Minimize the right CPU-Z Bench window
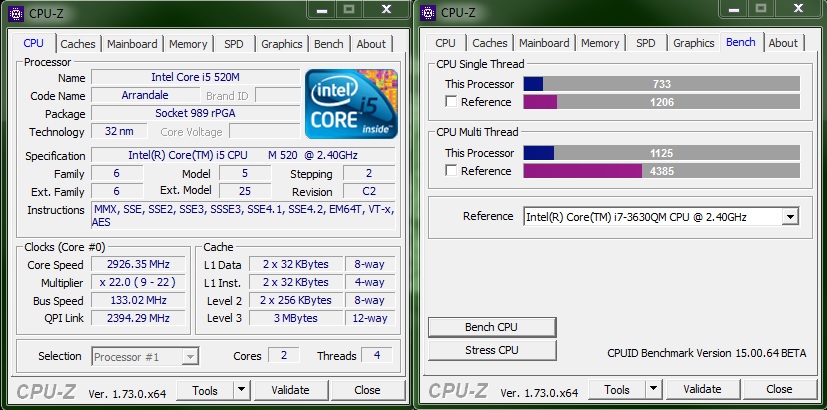Screen dimensions: 827x410 [x=735, y=9]
